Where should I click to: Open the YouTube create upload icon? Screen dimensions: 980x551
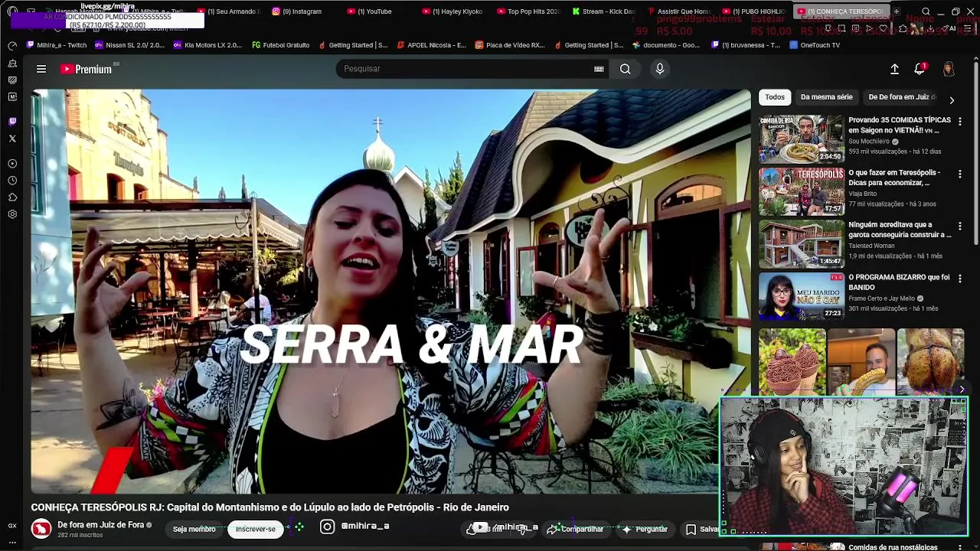(894, 69)
